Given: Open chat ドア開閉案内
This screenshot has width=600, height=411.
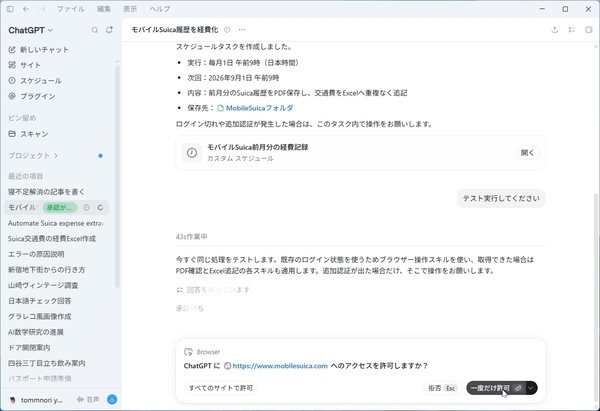Looking at the screenshot, I should click(x=29, y=347).
